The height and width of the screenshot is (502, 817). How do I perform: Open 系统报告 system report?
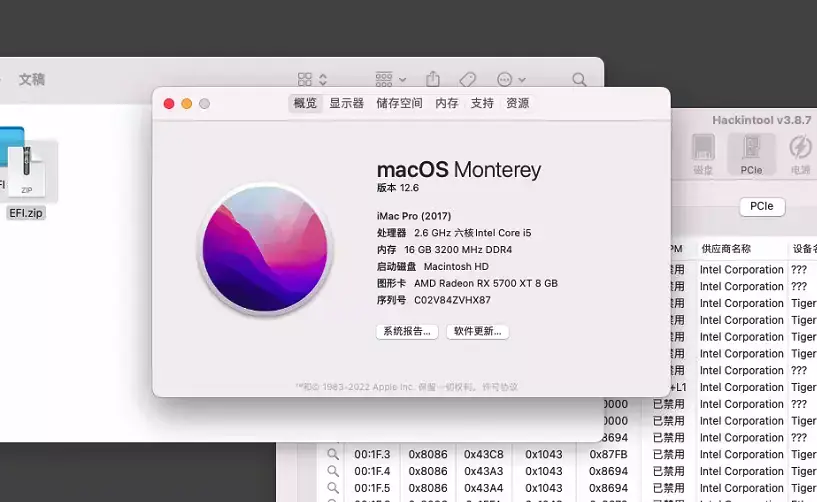tap(407, 332)
